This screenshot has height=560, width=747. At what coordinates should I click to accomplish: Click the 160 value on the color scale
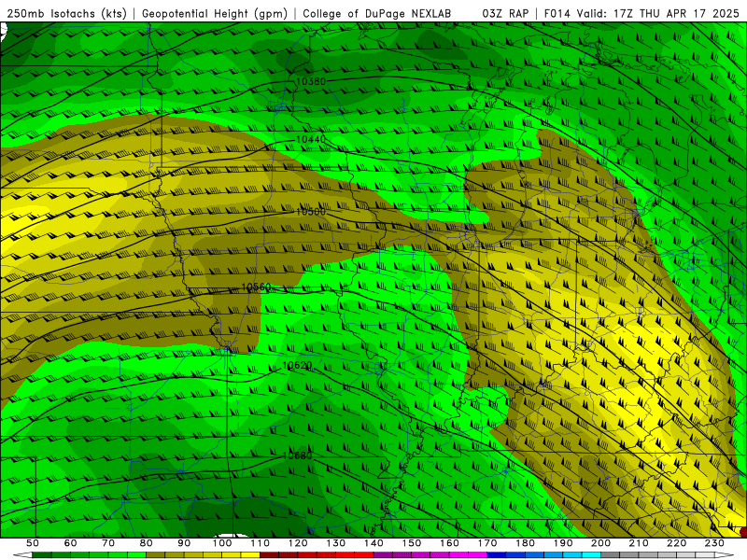pyautogui.click(x=449, y=543)
